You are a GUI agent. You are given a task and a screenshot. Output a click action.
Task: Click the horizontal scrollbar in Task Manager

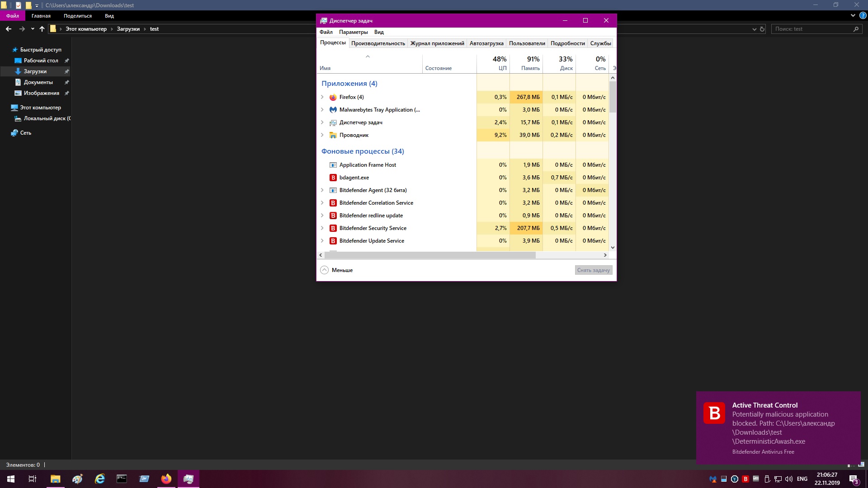(x=429, y=255)
